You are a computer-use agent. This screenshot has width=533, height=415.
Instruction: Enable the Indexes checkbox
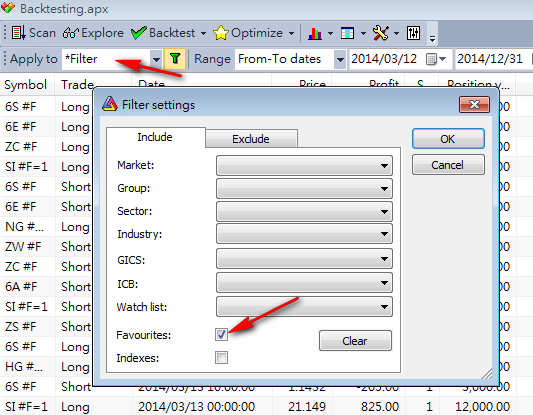[x=221, y=358]
